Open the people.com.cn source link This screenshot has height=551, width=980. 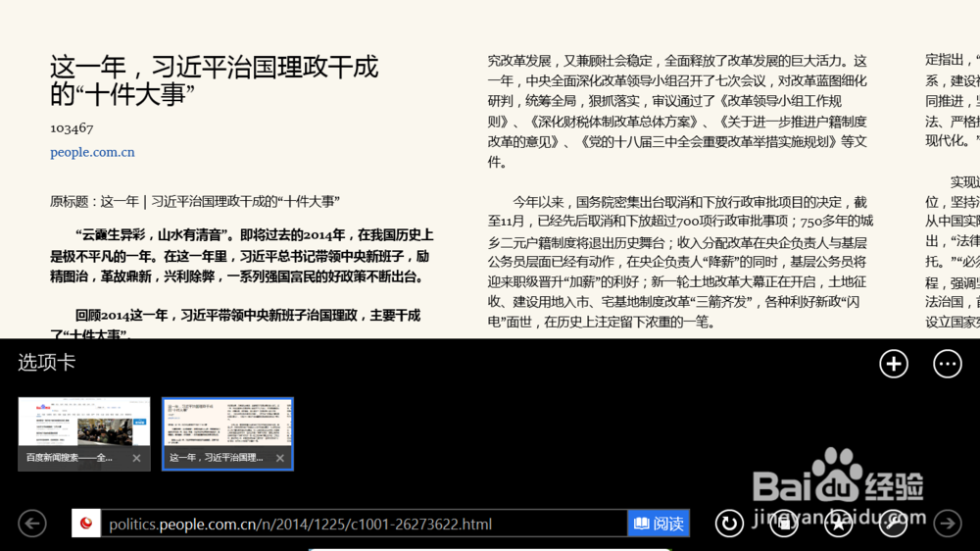click(x=92, y=152)
